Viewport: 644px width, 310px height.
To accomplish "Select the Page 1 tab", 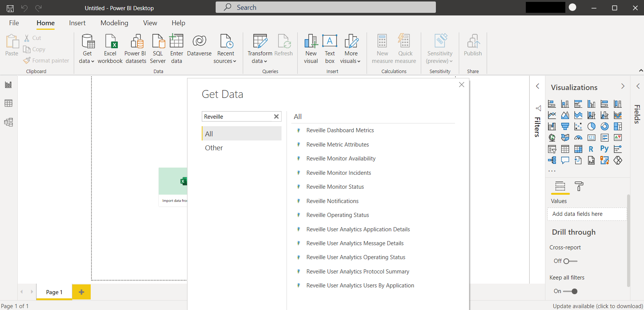I will point(54,292).
